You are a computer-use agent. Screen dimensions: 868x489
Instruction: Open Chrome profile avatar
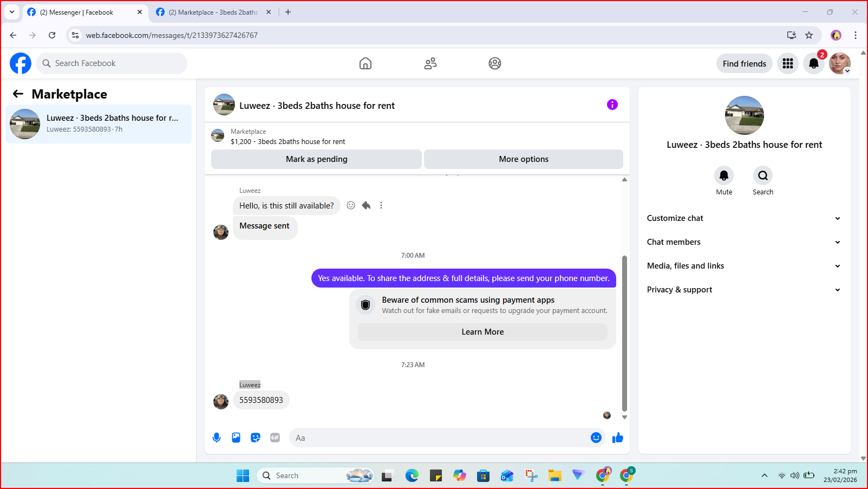point(836,35)
